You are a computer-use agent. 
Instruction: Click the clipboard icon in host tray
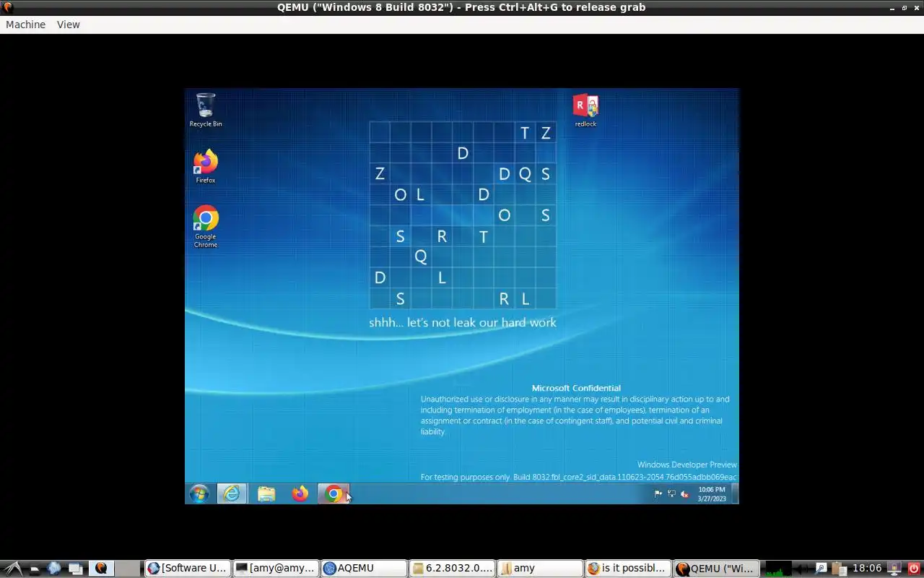tap(837, 569)
